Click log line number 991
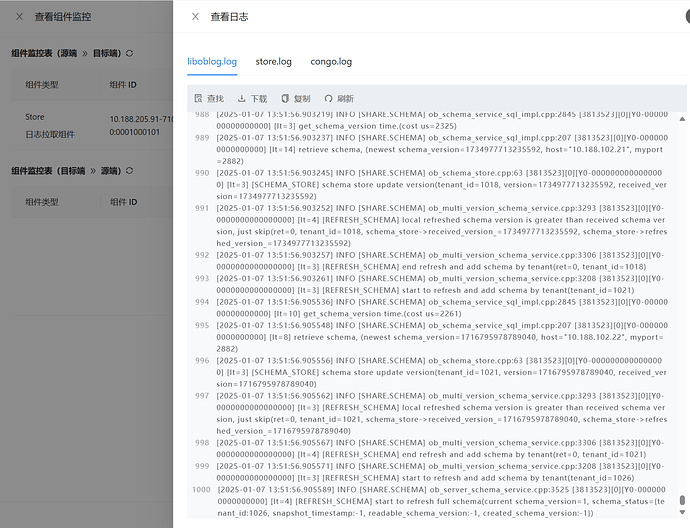 coord(202,208)
